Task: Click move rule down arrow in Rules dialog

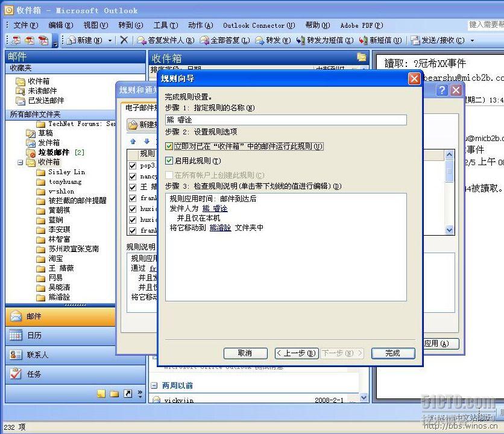Action: 147,141
